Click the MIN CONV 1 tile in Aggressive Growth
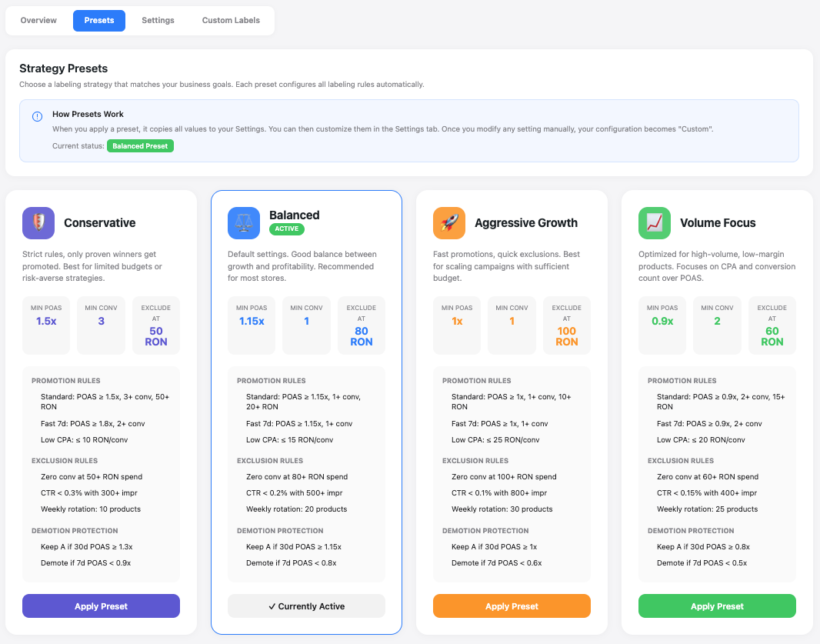The width and height of the screenshot is (820, 644). [x=512, y=325]
